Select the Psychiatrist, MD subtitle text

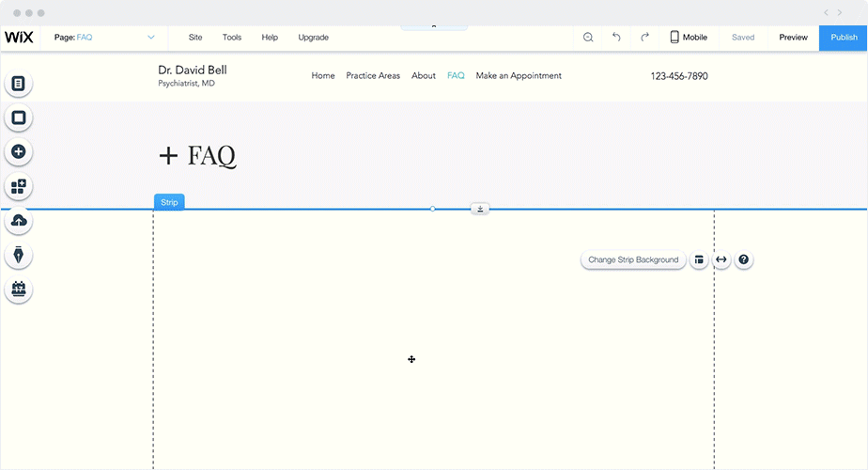tap(186, 83)
